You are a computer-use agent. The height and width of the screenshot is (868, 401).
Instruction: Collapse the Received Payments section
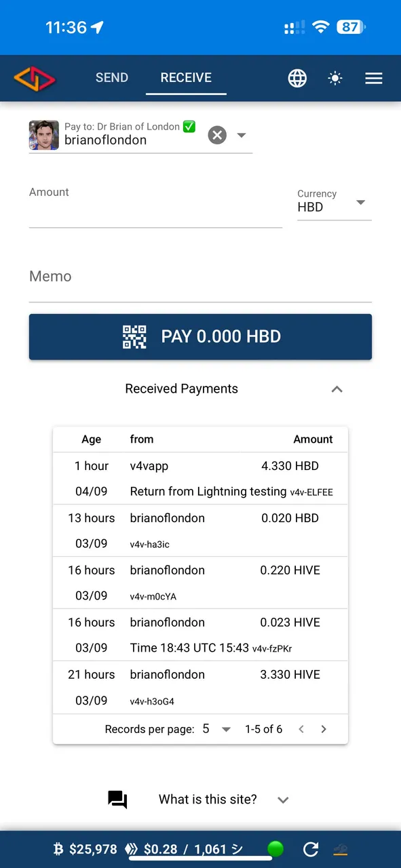(337, 389)
